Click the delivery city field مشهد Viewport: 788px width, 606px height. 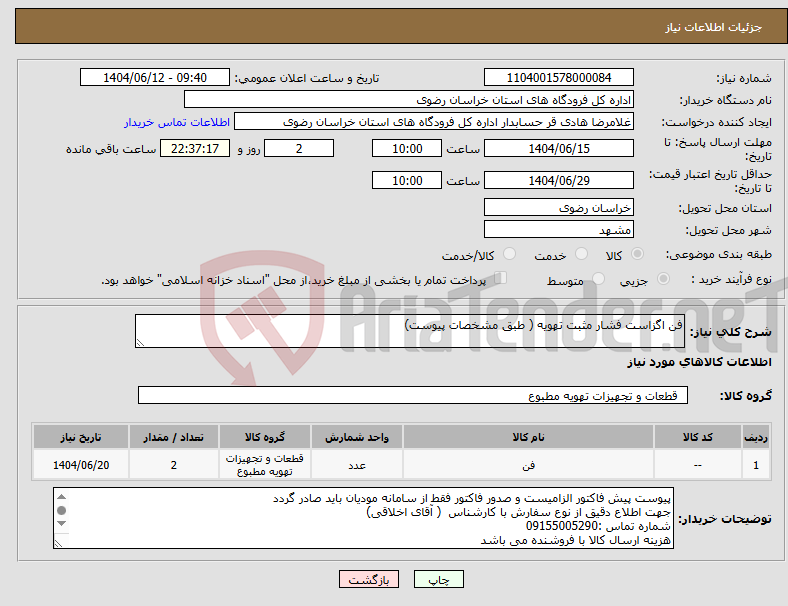(558, 230)
